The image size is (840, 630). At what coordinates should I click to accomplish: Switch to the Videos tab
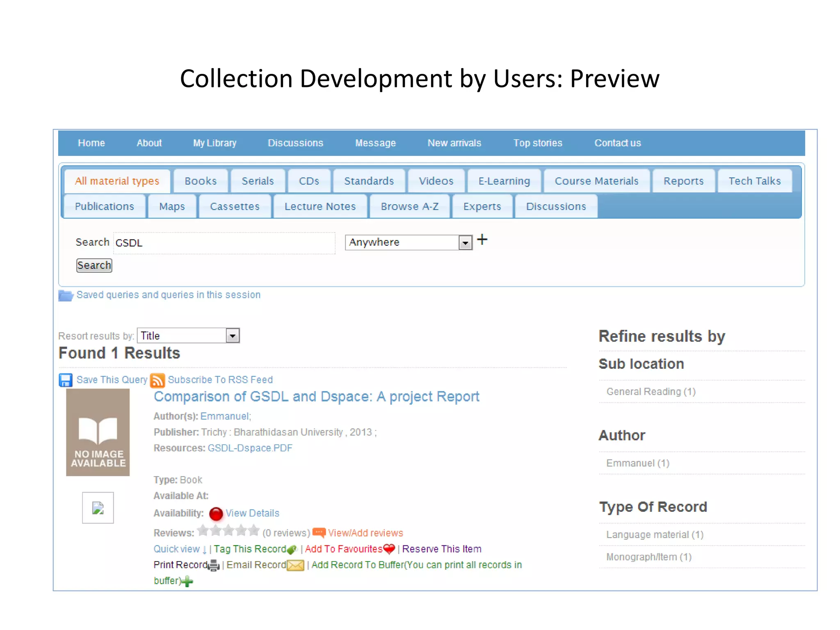click(436, 181)
